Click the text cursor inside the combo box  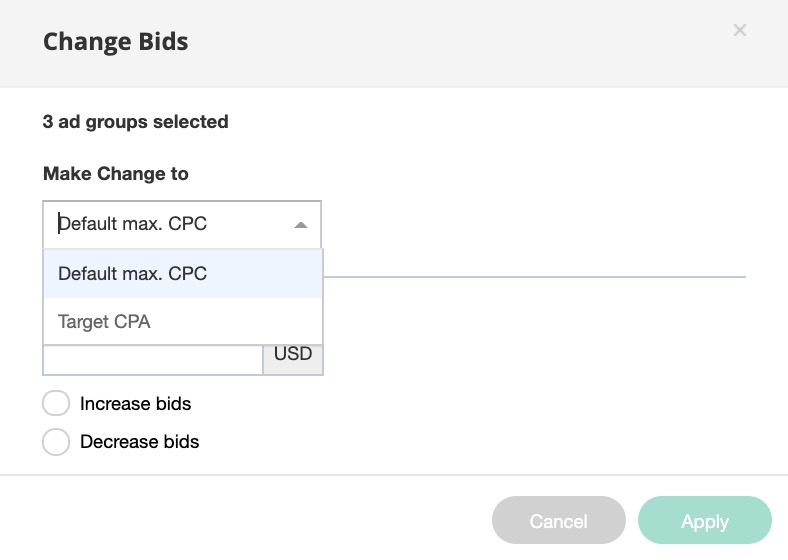point(60,224)
